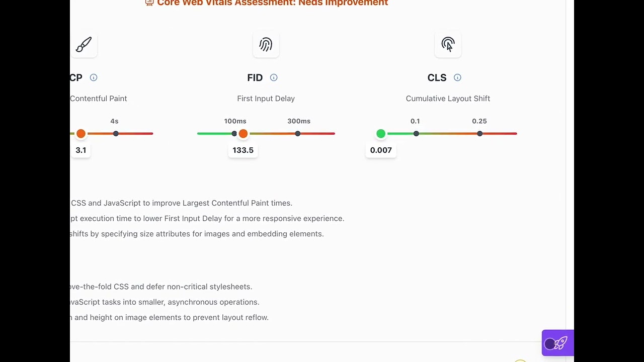Click the tap pointer icon above CLS
This screenshot has height=362, width=644.
coord(448,45)
